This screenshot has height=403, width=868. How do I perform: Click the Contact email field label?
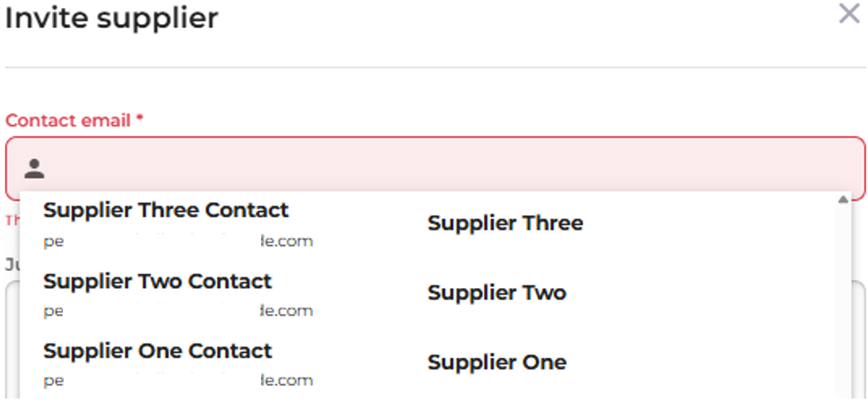(68, 120)
